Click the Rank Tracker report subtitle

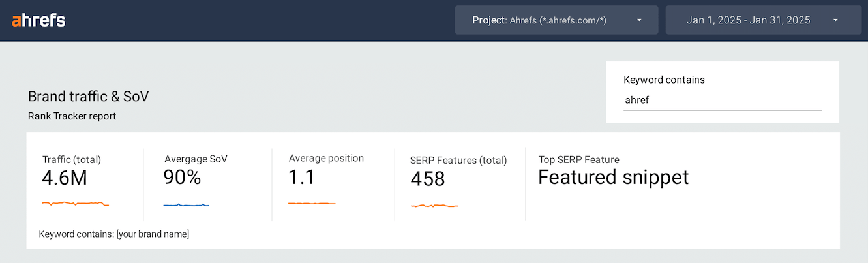pos(72,116)
